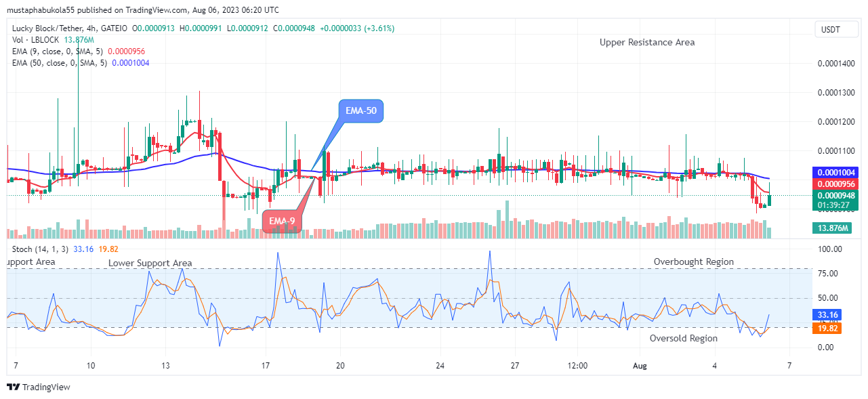Click the 0.0001004 blue price label

tap(835, 172)
